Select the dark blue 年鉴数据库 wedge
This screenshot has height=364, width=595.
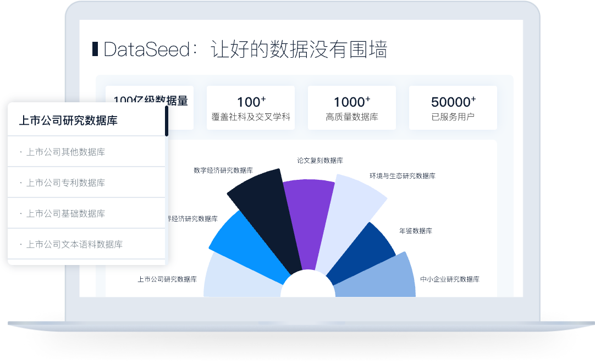point(360,253)
